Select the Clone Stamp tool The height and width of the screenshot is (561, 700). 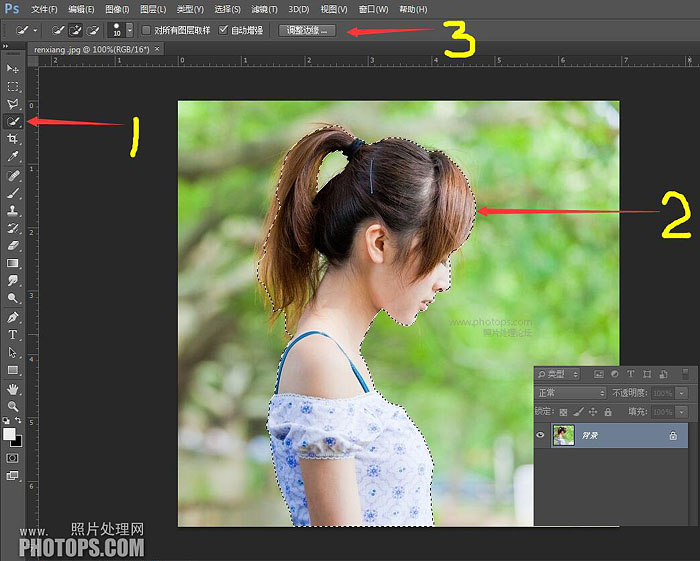pos(12,210)
